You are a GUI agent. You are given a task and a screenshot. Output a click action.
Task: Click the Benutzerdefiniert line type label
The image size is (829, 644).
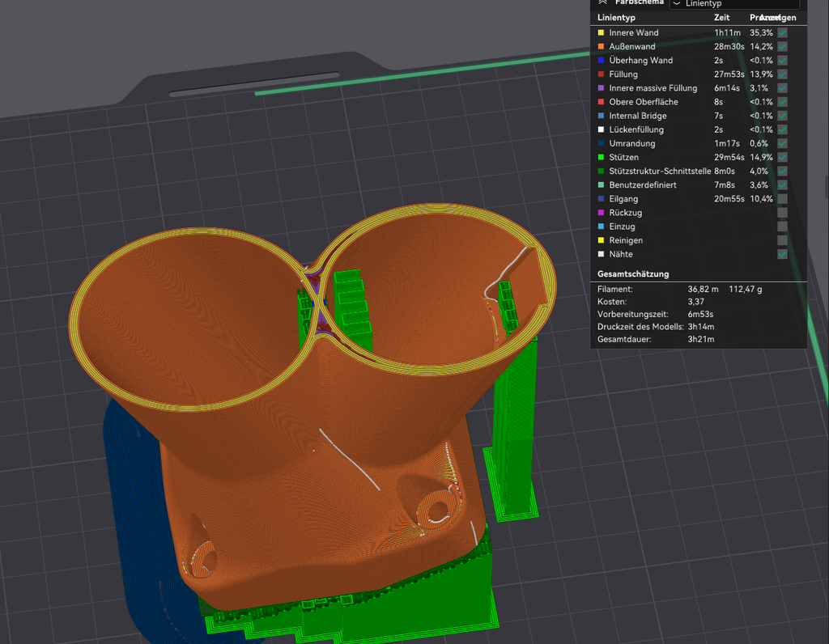643,185
